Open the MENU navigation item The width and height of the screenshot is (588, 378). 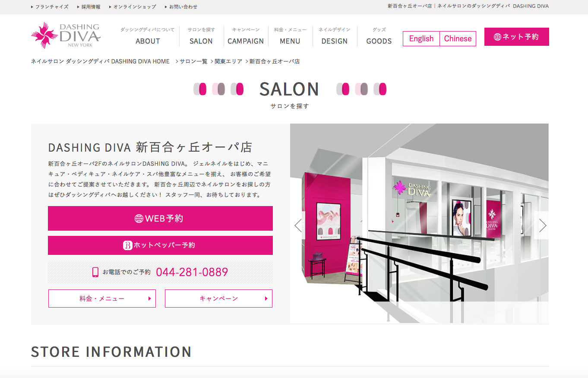pos(290,36)
